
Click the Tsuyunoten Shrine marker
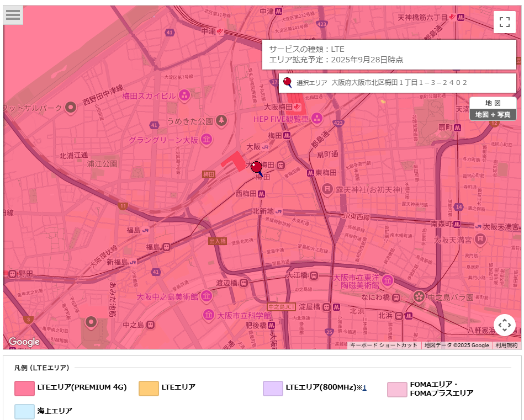[x=327, y=189]
